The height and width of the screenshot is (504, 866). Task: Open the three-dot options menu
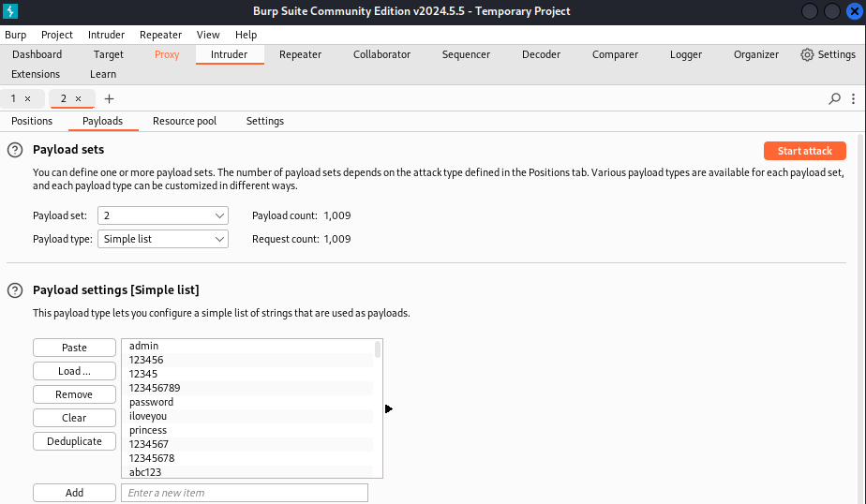[853, 98]
